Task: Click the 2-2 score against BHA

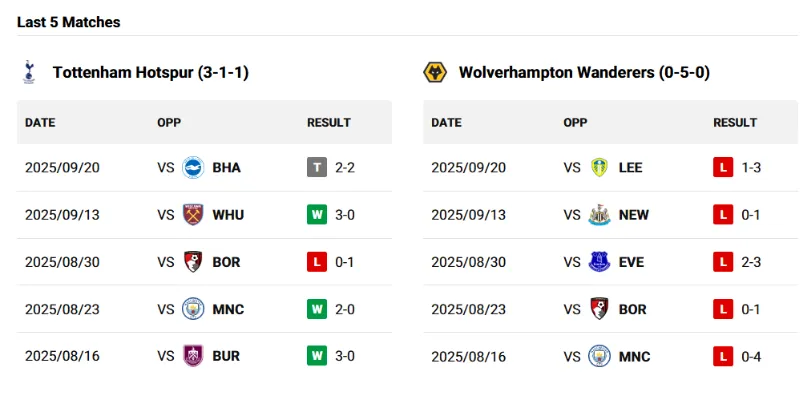Action: [345, 167]
